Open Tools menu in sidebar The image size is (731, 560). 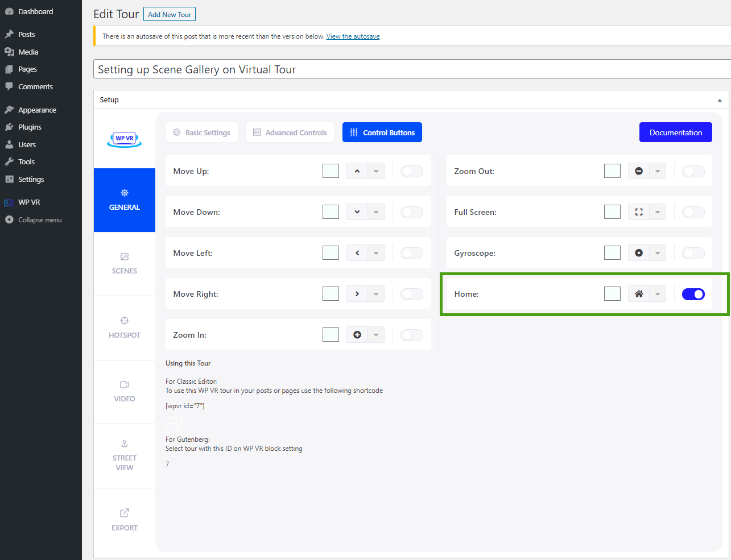point(26,161)
